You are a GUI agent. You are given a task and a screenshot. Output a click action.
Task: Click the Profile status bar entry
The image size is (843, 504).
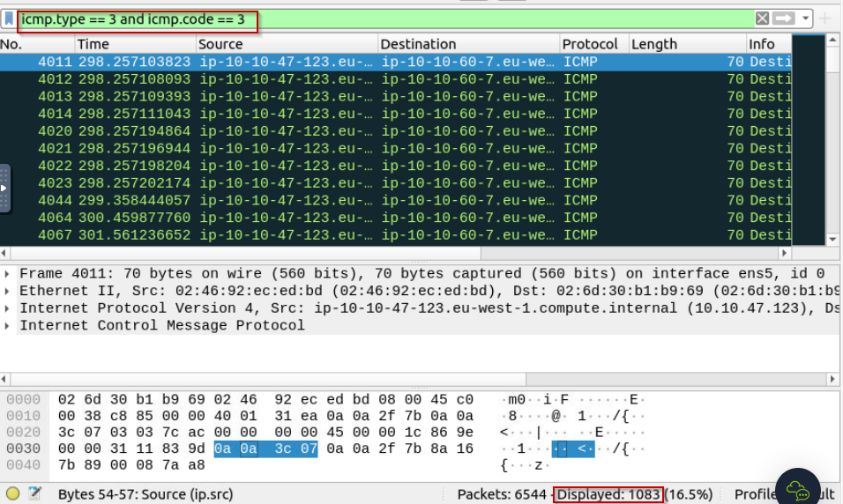[783, 494]
